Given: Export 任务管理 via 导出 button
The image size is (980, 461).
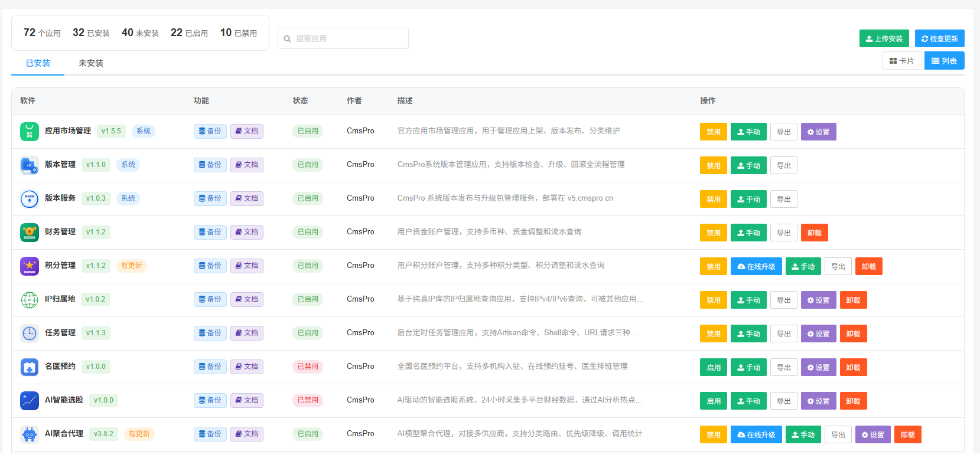Looking at the screenshot, I should [784, 334].
